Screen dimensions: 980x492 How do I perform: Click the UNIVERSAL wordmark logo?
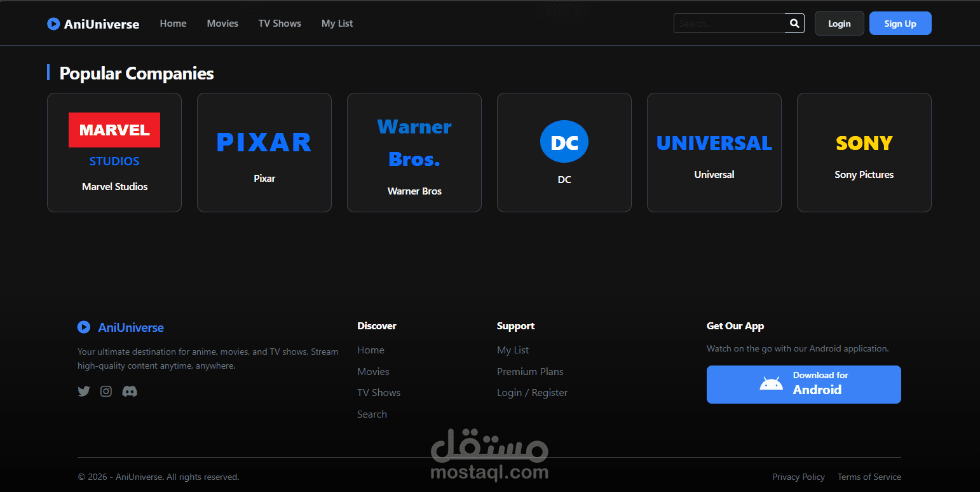click(x=714, y=143)
